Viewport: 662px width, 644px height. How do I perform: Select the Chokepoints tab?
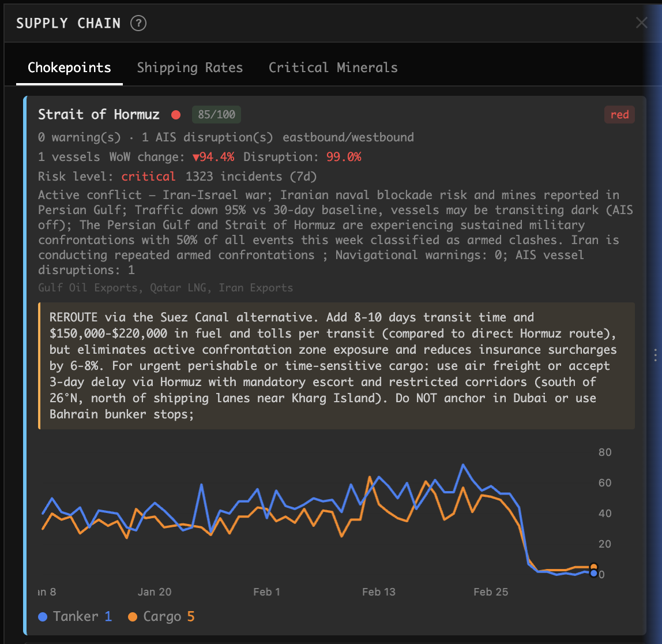pos(69,68)
